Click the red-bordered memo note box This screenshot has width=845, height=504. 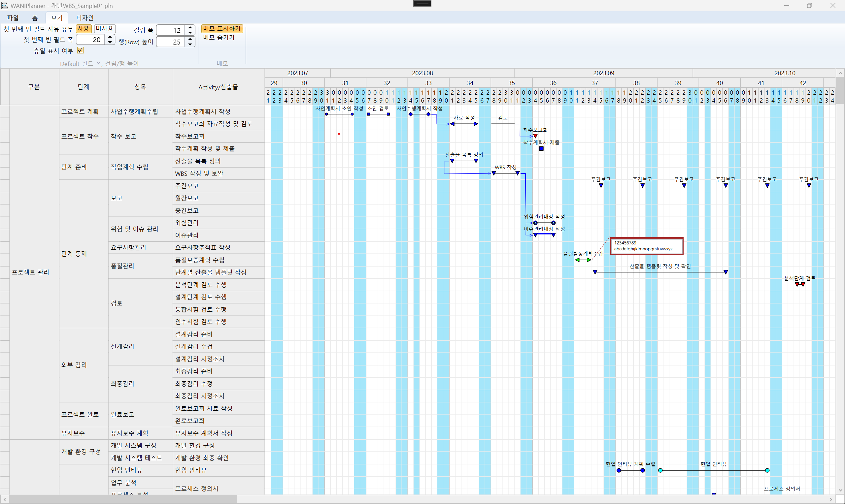click(x=647, y=246)
